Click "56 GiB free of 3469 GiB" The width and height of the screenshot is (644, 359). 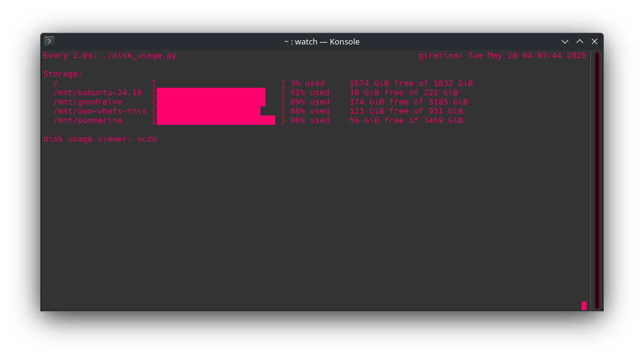(406, 120)
